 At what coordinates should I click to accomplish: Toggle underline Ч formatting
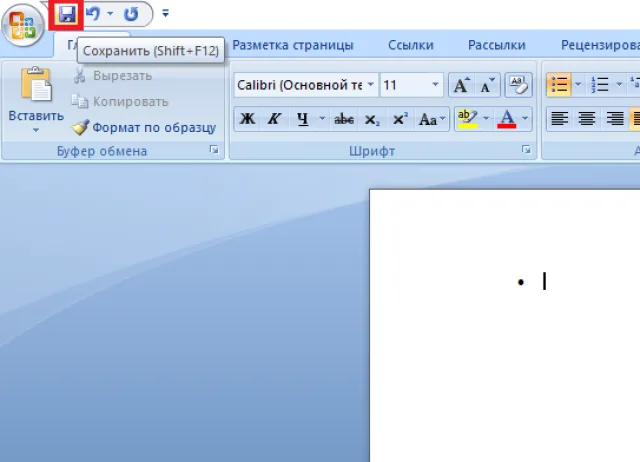302,119
